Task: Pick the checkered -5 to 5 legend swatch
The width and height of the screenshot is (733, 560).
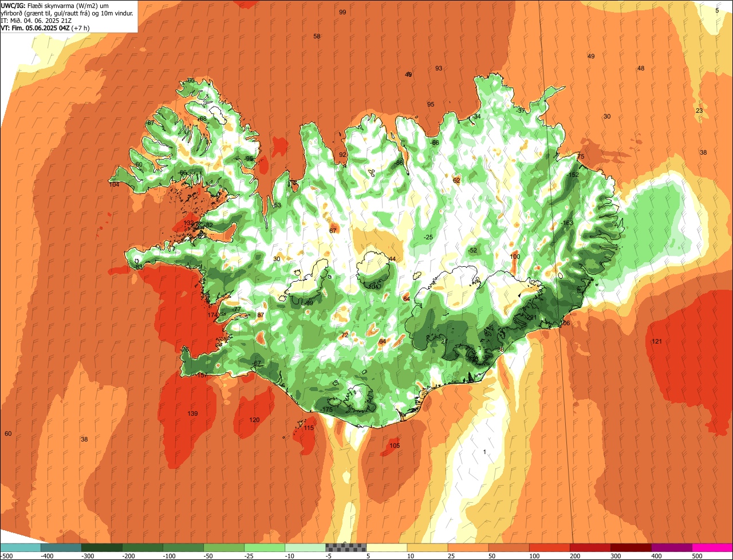Action: tap(346, 548)
